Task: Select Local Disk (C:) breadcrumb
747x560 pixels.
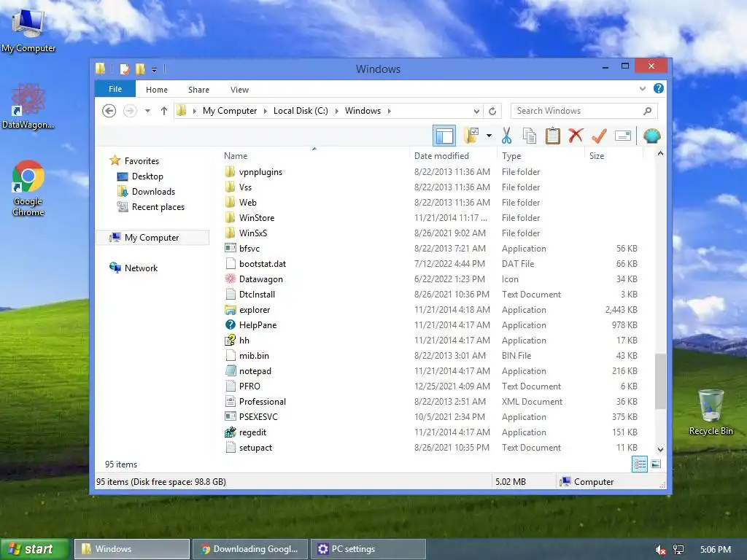Action: click(x=301, y=111)
